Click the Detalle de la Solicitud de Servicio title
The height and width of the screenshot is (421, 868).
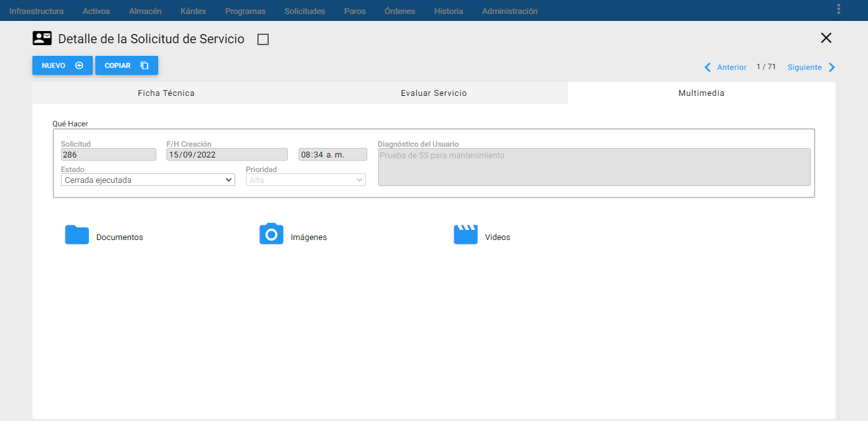tap(151, 39)
